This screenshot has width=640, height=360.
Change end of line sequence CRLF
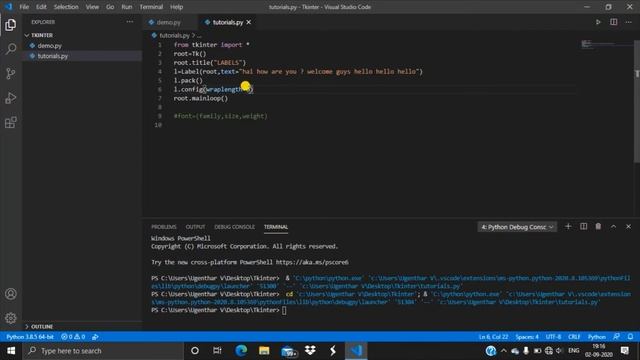574,337
